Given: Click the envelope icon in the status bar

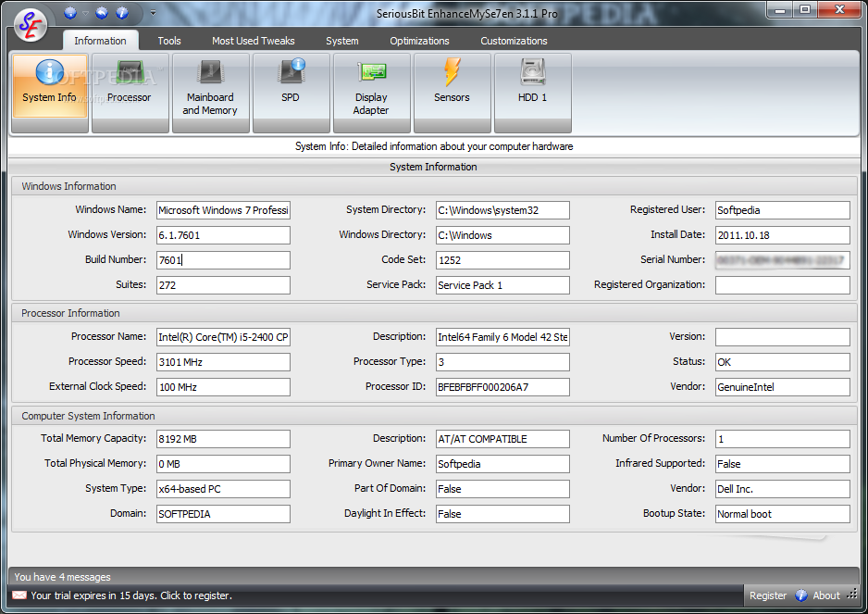Looking at the screenshot, I should pos(19,595).
